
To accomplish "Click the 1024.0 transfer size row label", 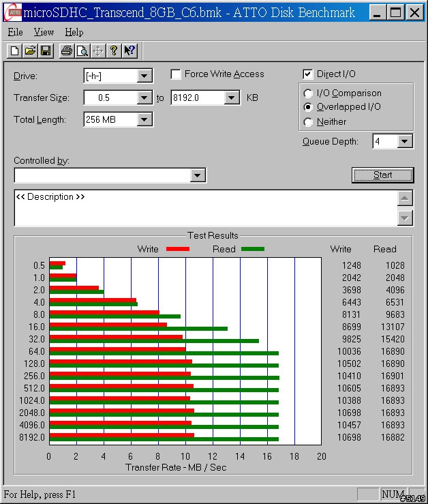I will click(32, 400).
